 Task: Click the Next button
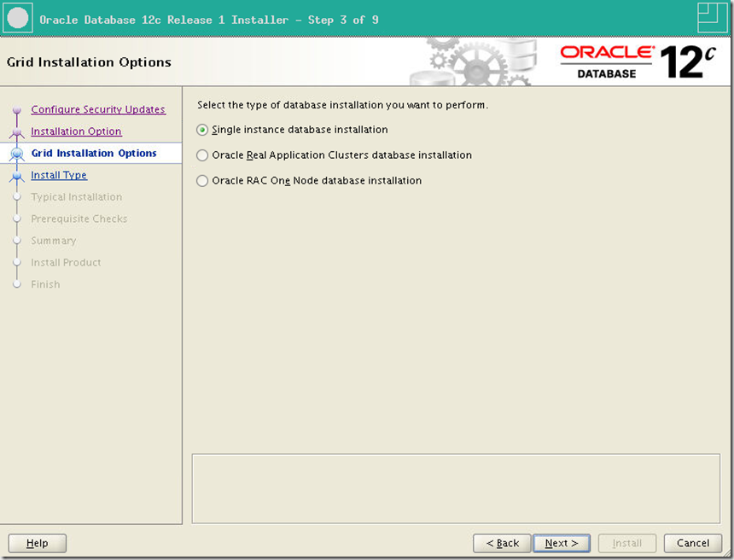point(562,543)
